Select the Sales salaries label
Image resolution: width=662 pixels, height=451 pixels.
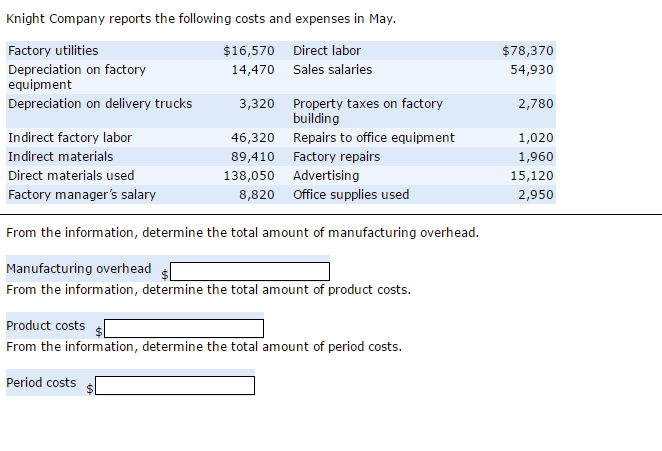[333, 70]
